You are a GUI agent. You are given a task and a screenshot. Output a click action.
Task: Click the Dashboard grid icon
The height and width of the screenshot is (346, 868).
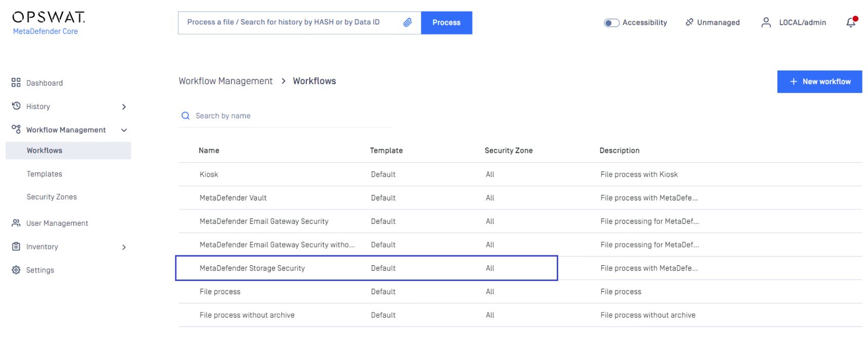[x=16, y=83]
